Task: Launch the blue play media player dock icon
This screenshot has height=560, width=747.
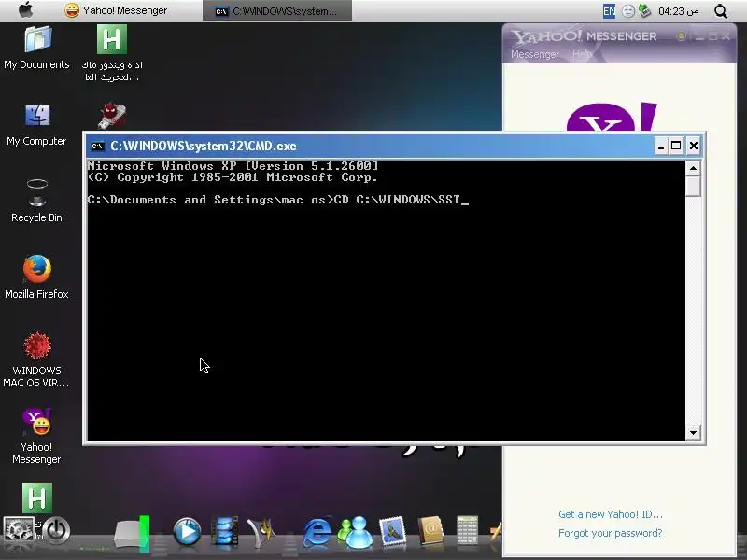Action: pyautogui.click(x=187, y=531)
